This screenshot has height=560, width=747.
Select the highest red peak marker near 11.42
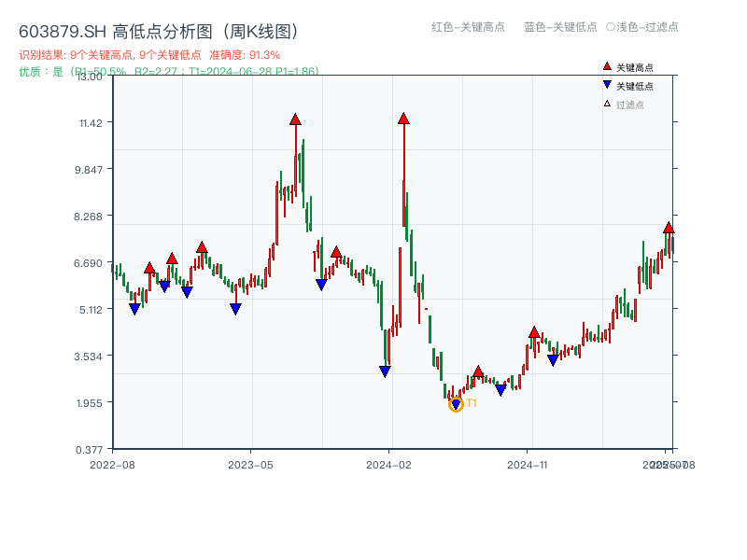[x=297, y=119]
